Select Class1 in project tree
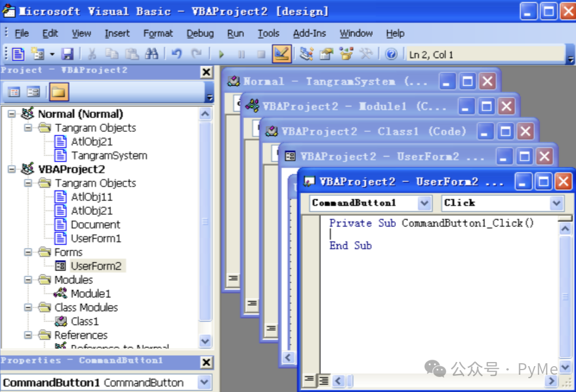The width and height of the screenshot is (576, 392). [x=85, y=321]
